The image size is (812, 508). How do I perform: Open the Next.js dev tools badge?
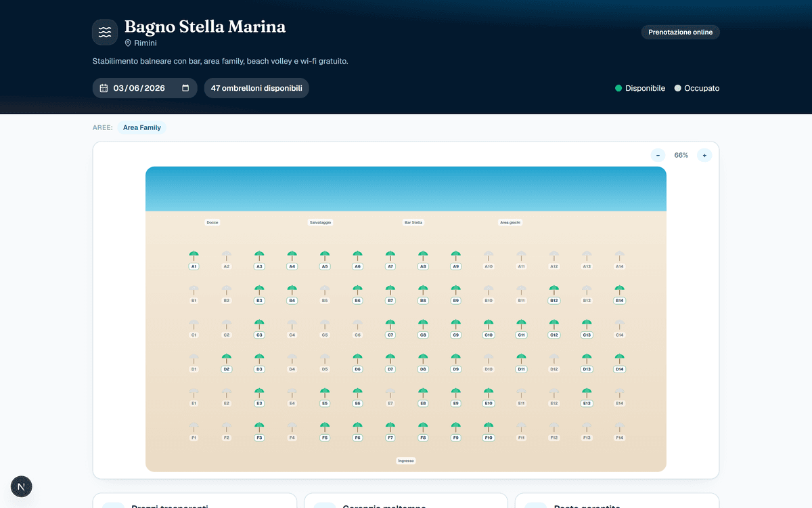pos(22,486)
